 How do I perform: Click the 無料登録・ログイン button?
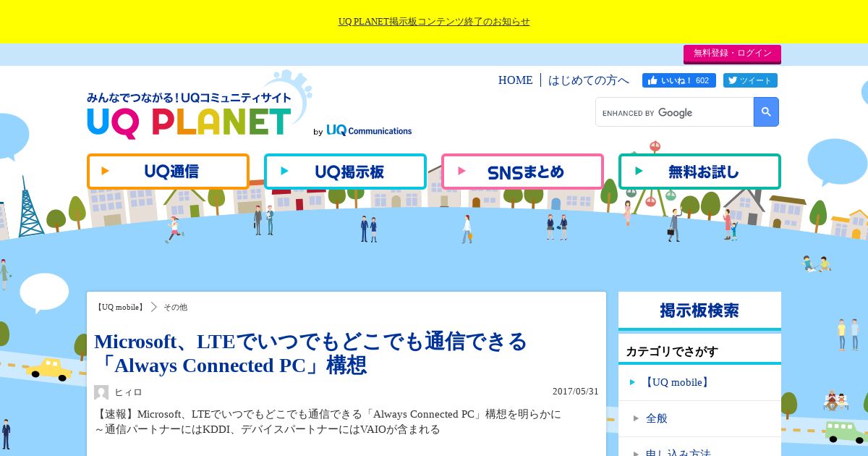(x=732, y=54)
